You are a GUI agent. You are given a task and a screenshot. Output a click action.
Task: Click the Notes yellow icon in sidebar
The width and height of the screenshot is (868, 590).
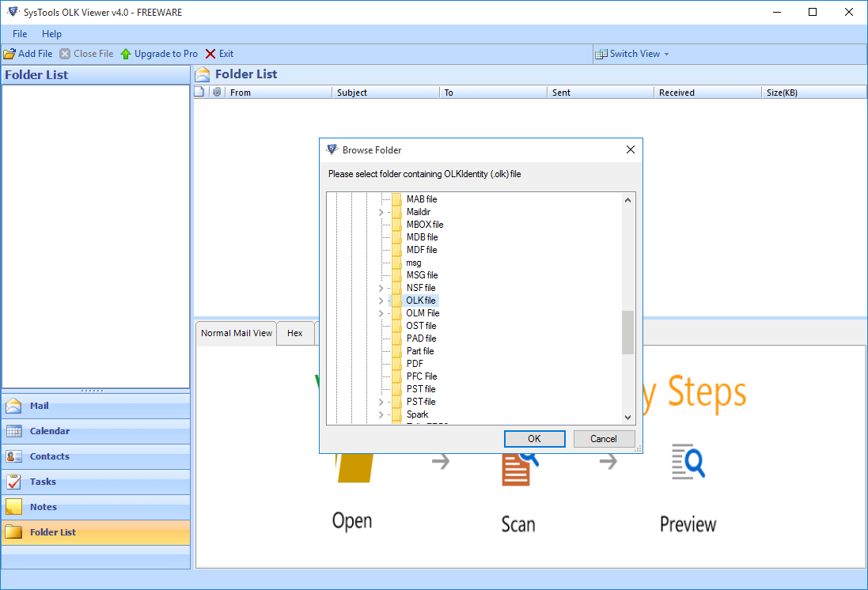13,507
